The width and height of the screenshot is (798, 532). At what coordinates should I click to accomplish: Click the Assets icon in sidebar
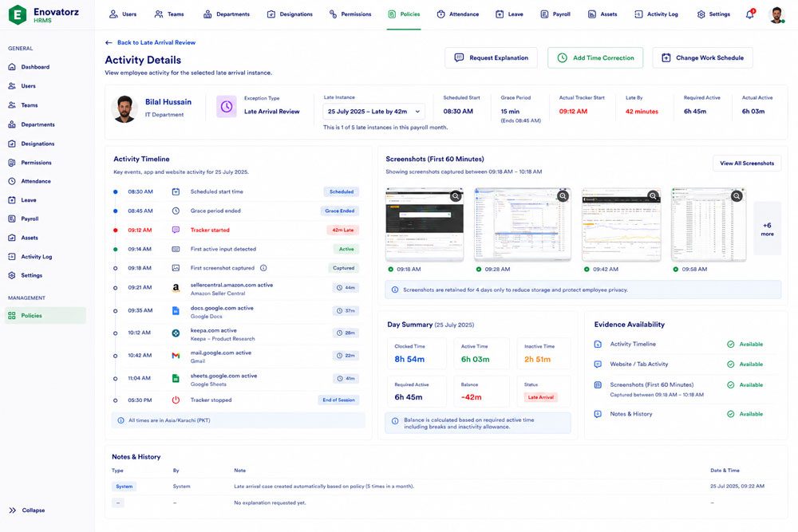12,238
